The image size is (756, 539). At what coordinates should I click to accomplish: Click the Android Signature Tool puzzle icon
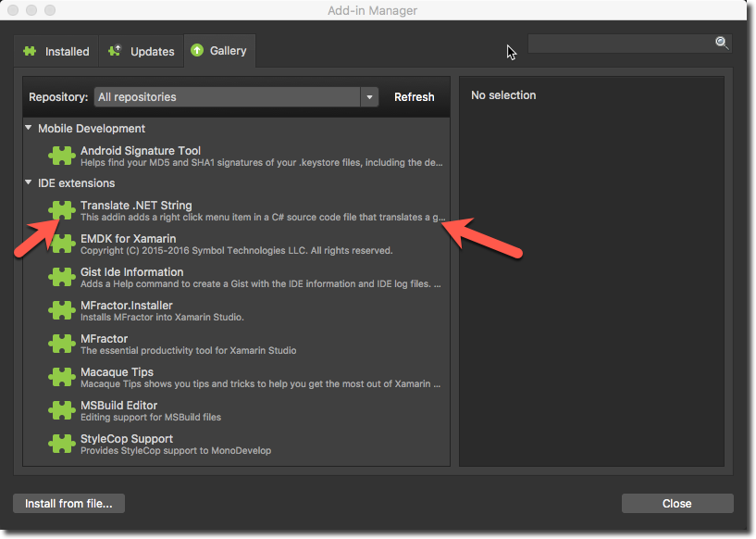(62, 156)
